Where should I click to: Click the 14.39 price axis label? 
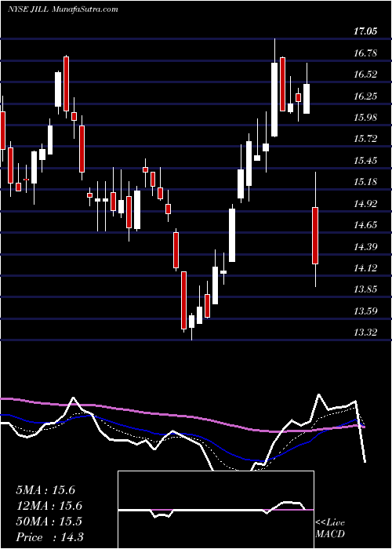(365, 247)
